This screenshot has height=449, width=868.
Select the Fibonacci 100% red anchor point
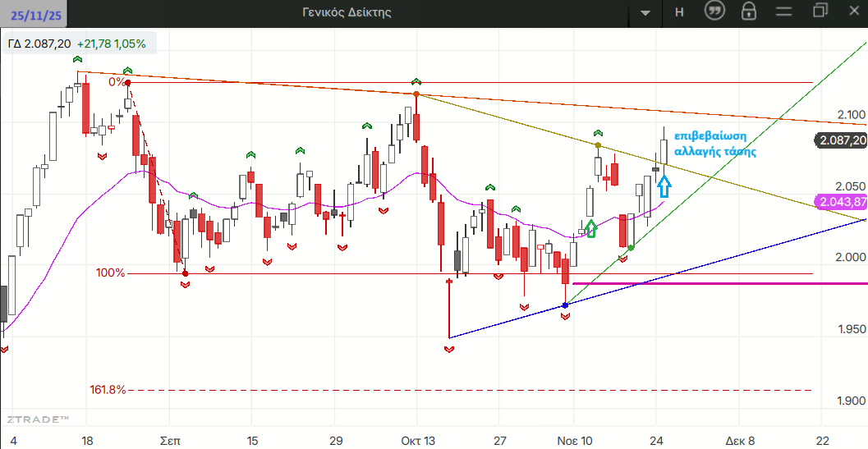point(186,273)
